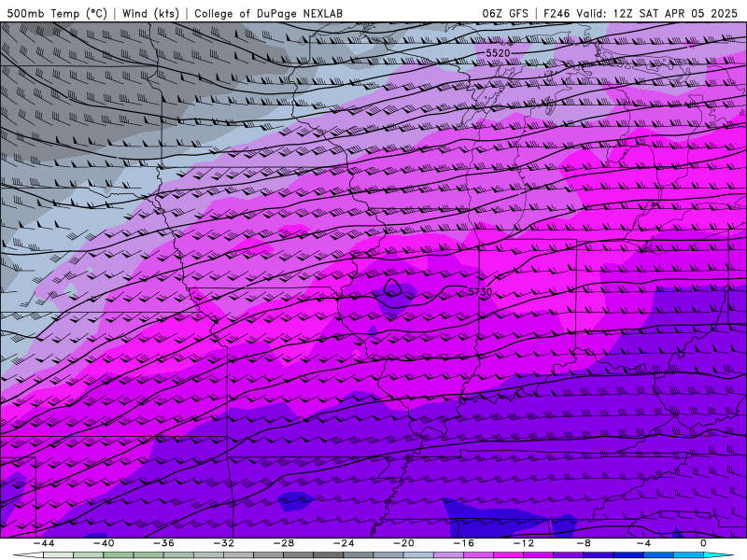Screen dimensions: 747x560
Task: Click the -44 color scale label
Action: (x=44, y=543)
